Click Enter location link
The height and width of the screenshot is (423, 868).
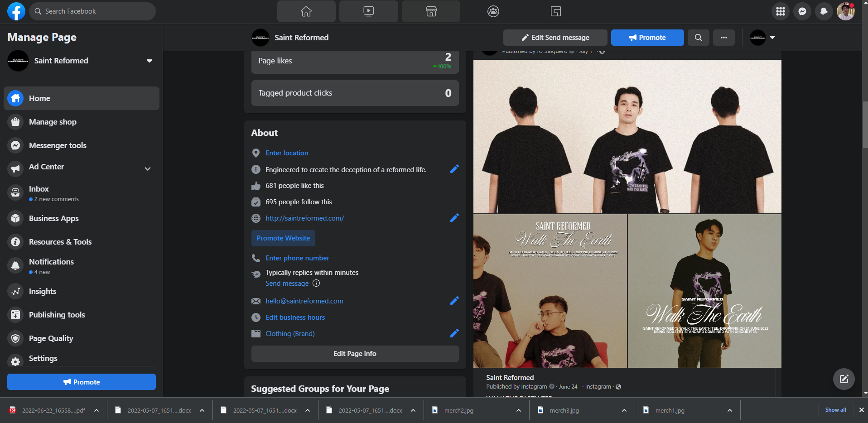(x=287, y=153)
